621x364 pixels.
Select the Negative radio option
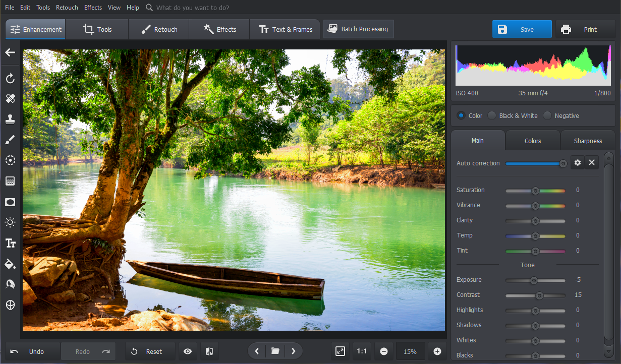tap(548, 115)
